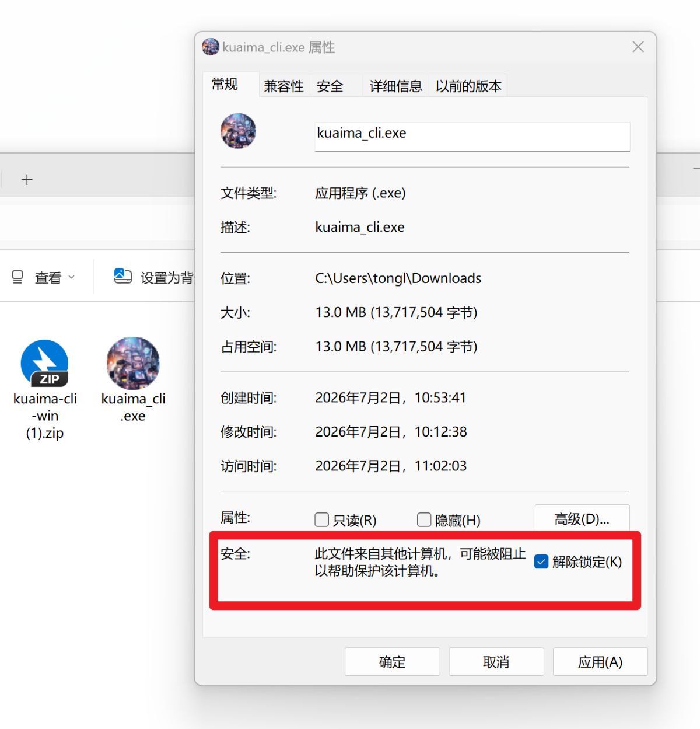Screen dimensions: 700x729
Task: Uncheck the 解除锁定(K) unblock checkbox
Action: click(541, 561)
